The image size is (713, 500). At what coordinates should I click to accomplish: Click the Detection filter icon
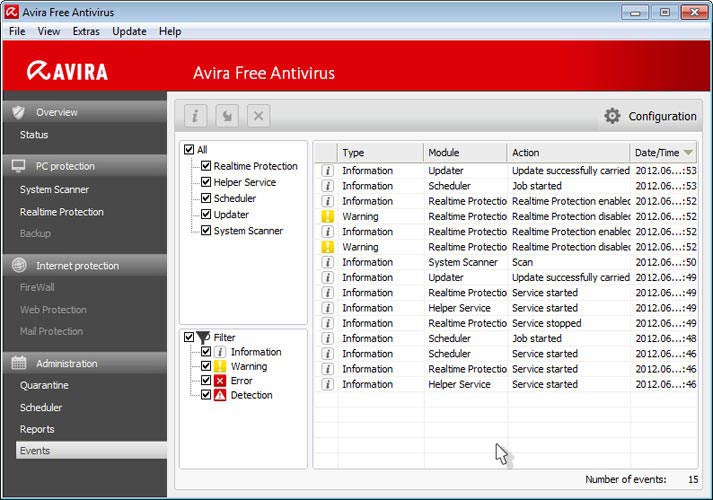tap(220, 395)
